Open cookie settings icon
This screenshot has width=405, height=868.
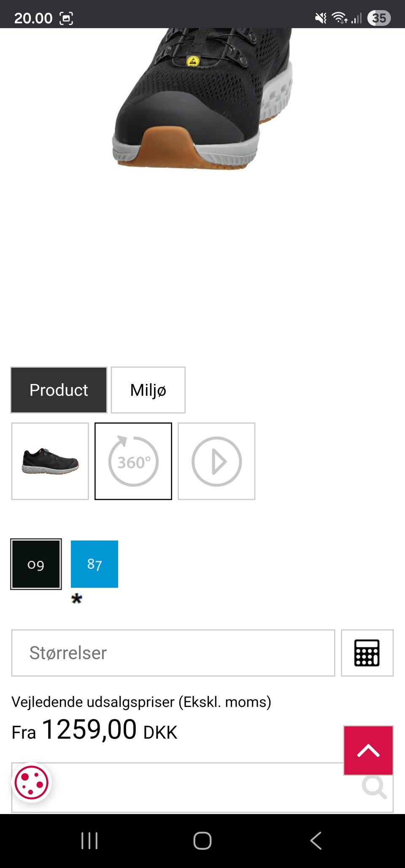[x=32, y=783]
